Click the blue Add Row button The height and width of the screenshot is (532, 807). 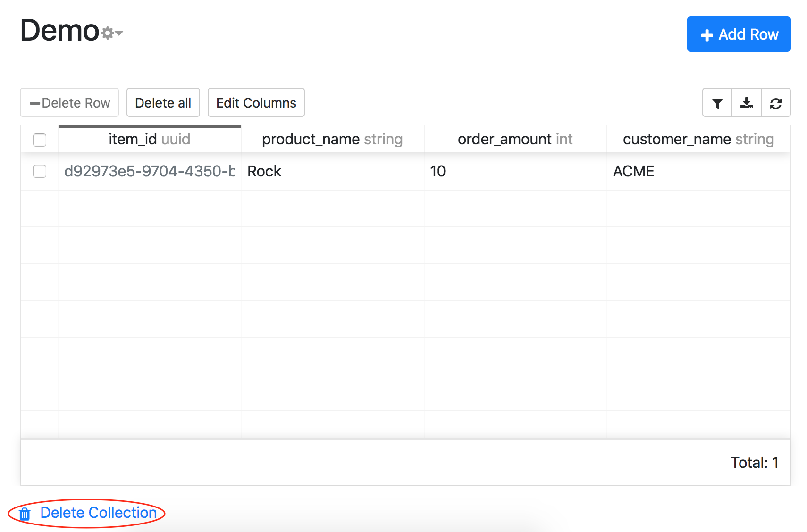[739, 34]
